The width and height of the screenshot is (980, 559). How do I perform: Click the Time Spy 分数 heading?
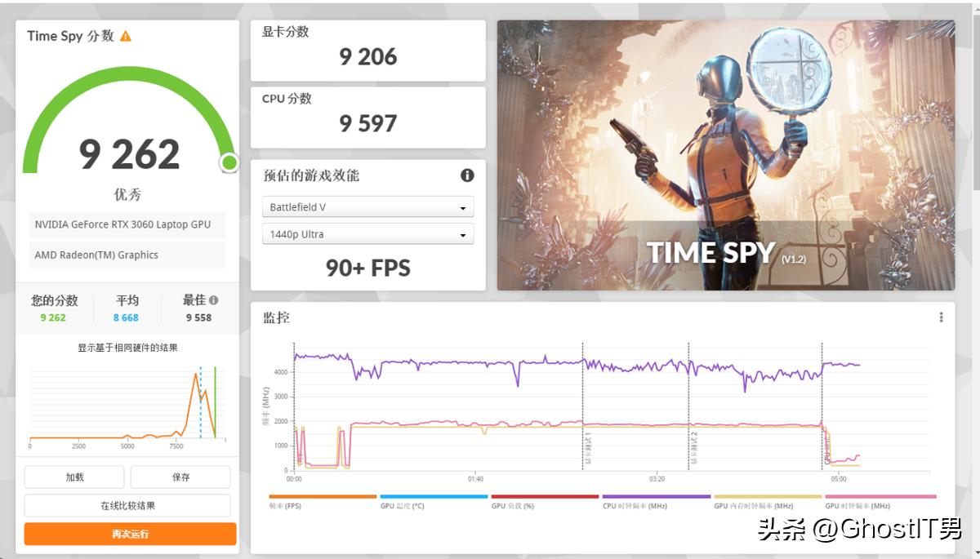tap(70, 36)
